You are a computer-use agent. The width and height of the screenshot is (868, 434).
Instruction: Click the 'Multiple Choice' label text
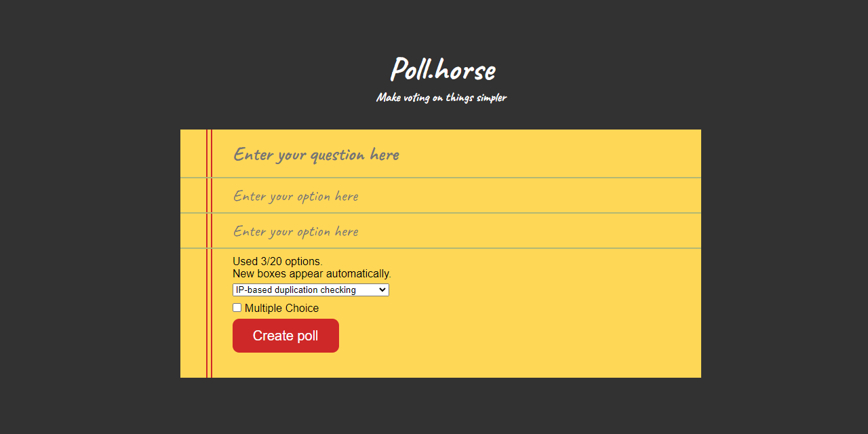pos(281,308)
